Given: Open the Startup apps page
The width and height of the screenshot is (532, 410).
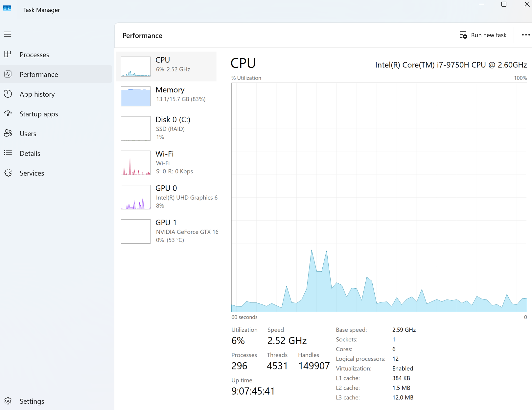Looking at the screenshot, I should click(56, 114).
